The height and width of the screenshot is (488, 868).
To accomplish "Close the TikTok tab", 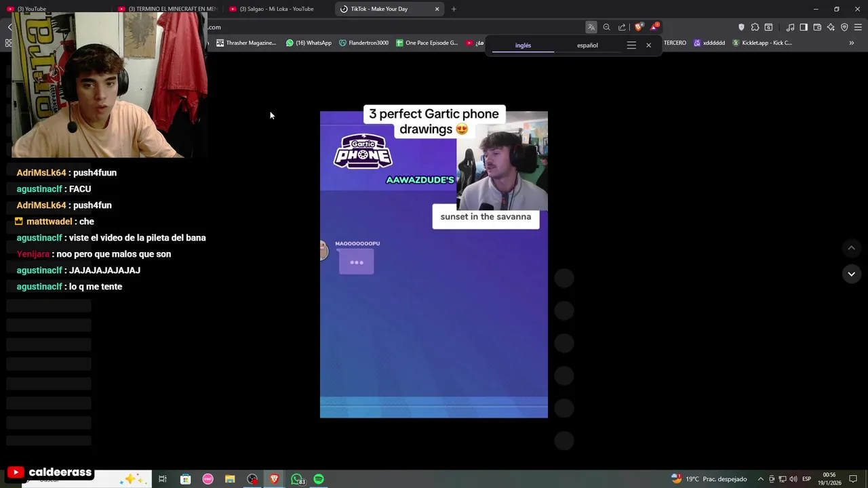I will [437, 9].
